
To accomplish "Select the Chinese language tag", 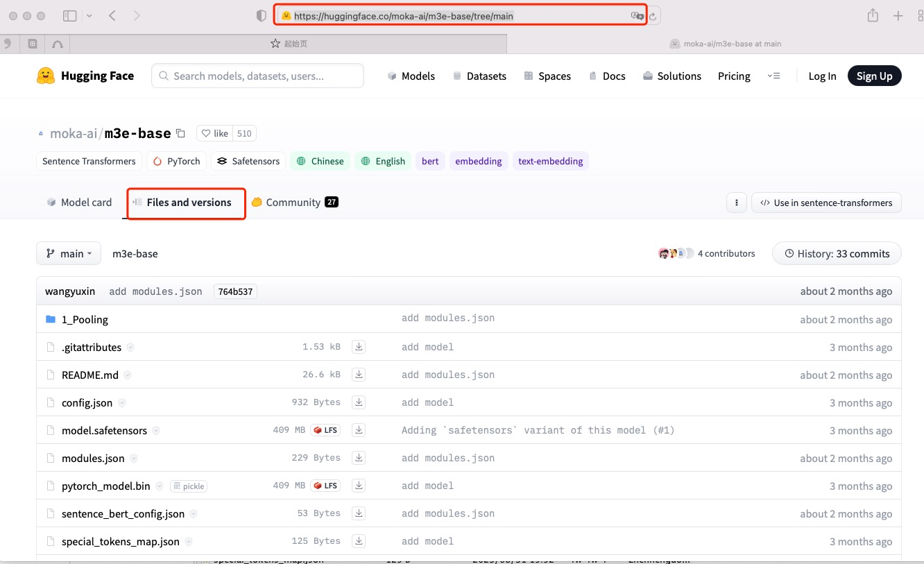I will [320, 161].
